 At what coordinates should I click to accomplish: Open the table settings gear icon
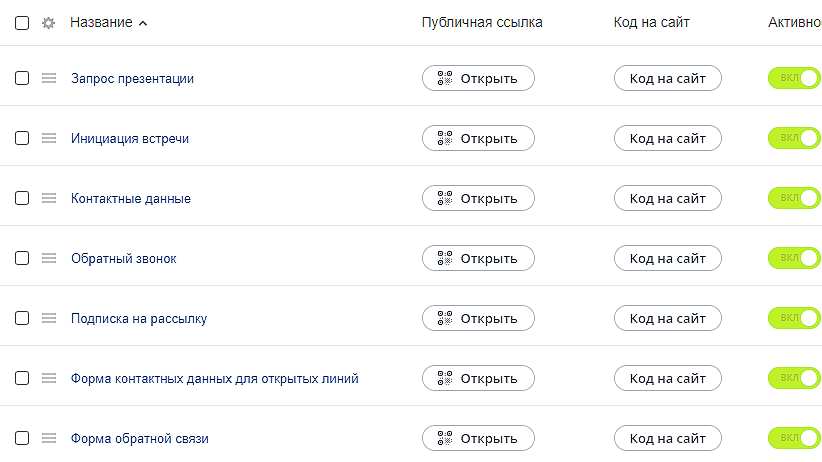pos(48,23)
